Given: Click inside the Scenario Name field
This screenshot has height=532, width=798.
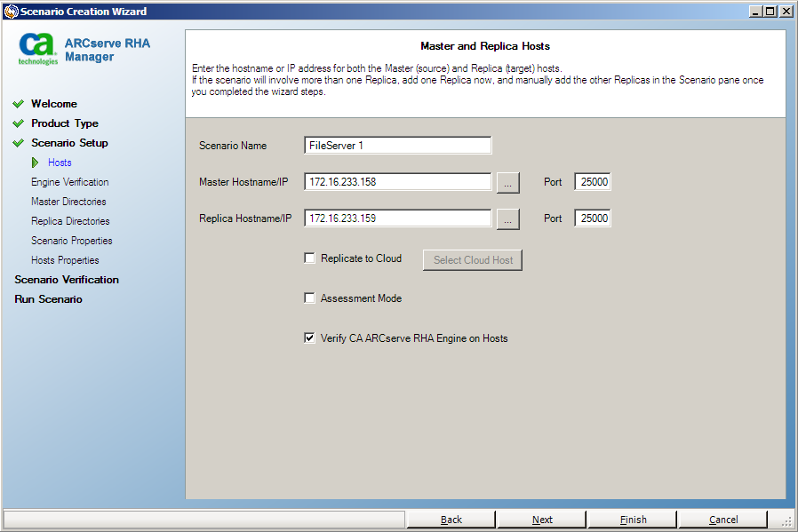Looking at the screenshot, I should click(397, 145).
